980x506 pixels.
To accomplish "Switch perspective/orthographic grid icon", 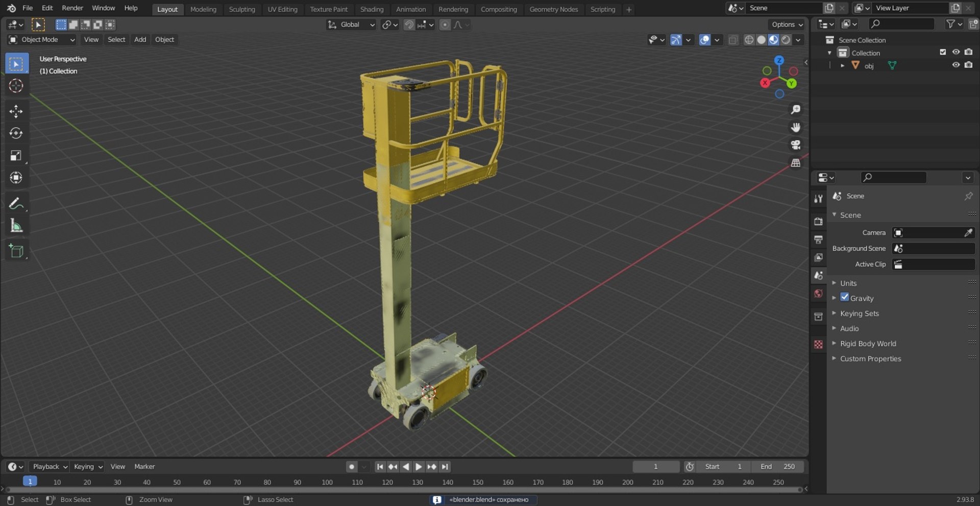I will (795, 163).
